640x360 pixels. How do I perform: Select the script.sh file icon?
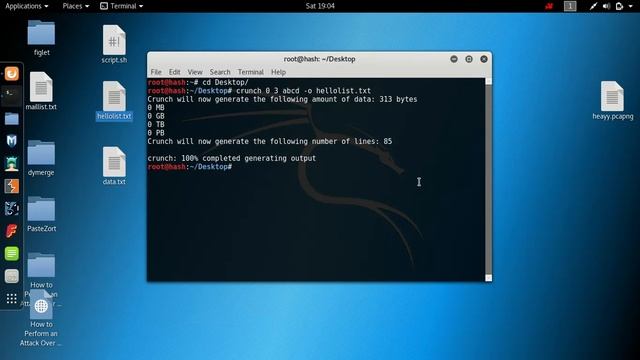(114, 40)
